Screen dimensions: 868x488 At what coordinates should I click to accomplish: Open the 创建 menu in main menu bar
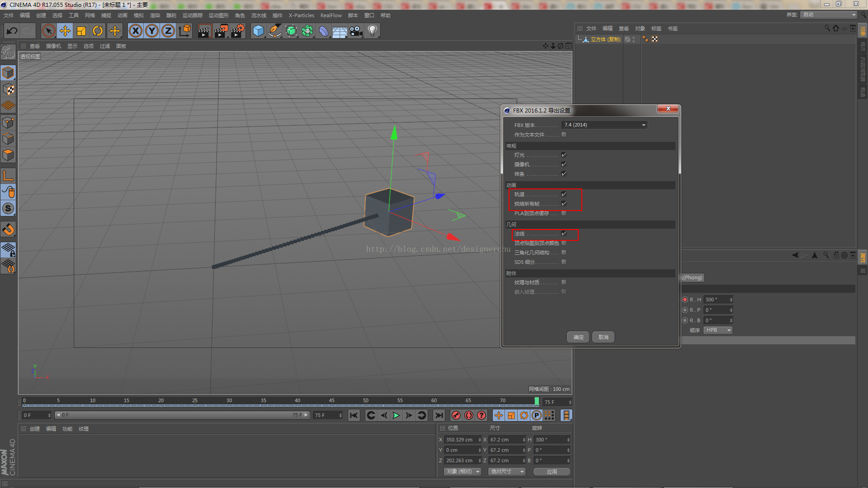pyautogui.click(x=41, y=15)
